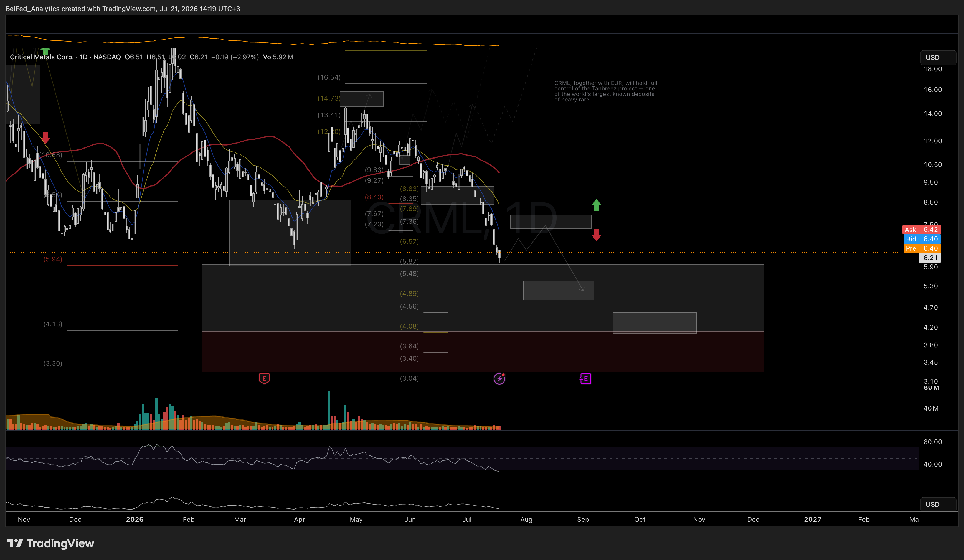Screen dimensions: 964x560
Task: Click the May label on time axis
Action: [x=356, y=519]
